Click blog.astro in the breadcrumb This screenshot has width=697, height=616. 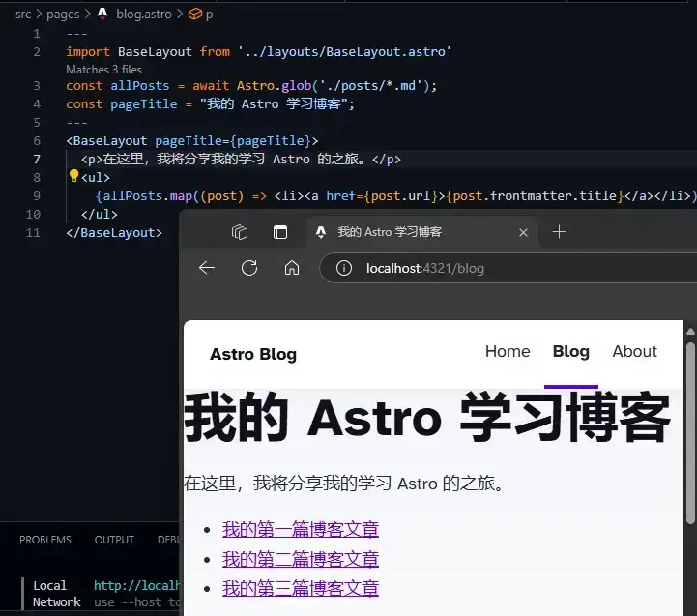(144, 15)
